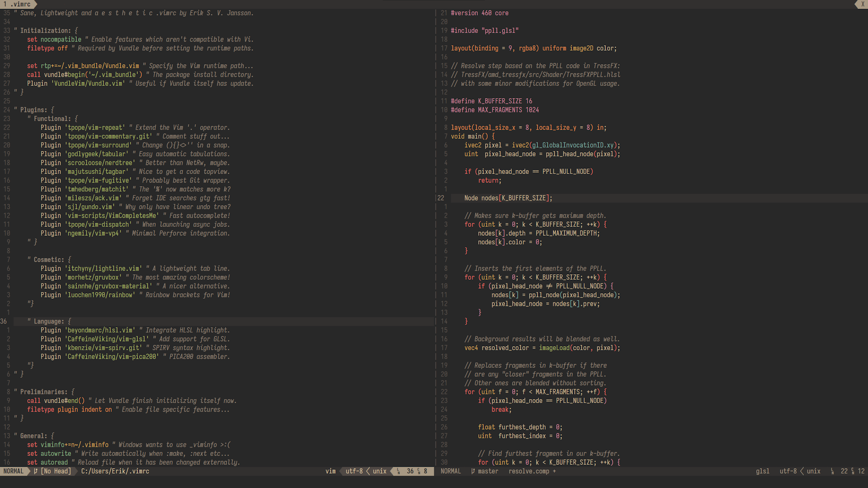This screenshot has width=868, height=488.
Task: Click the line number icon in right statusline
Action: coord(832,471)
